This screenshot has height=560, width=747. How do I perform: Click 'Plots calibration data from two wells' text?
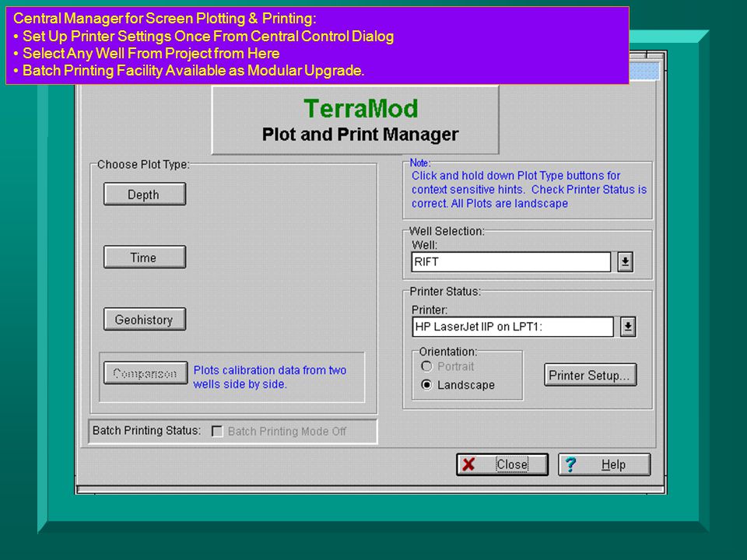(270, 377)
